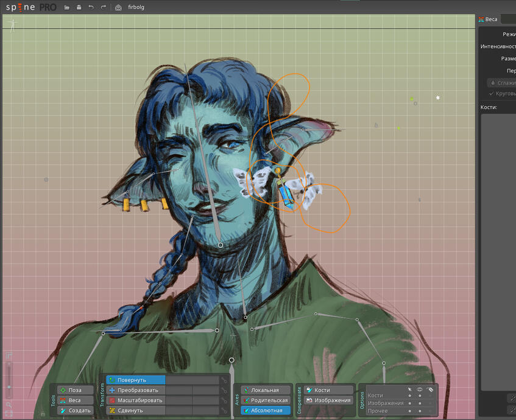
Task: Activate the Сдвинуть transform tool
Action: click(136, 410)
